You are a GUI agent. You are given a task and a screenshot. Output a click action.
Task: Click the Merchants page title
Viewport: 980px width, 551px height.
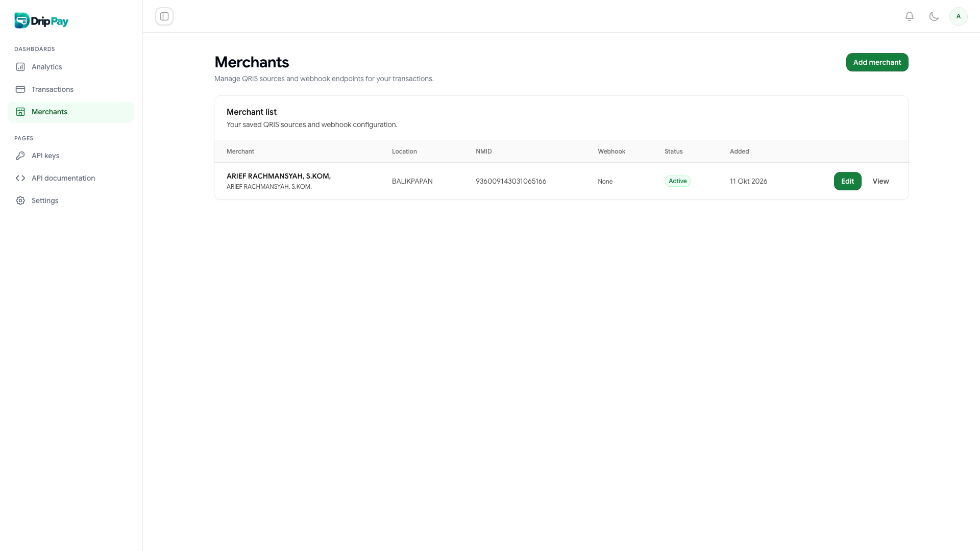tap(252, 62)
